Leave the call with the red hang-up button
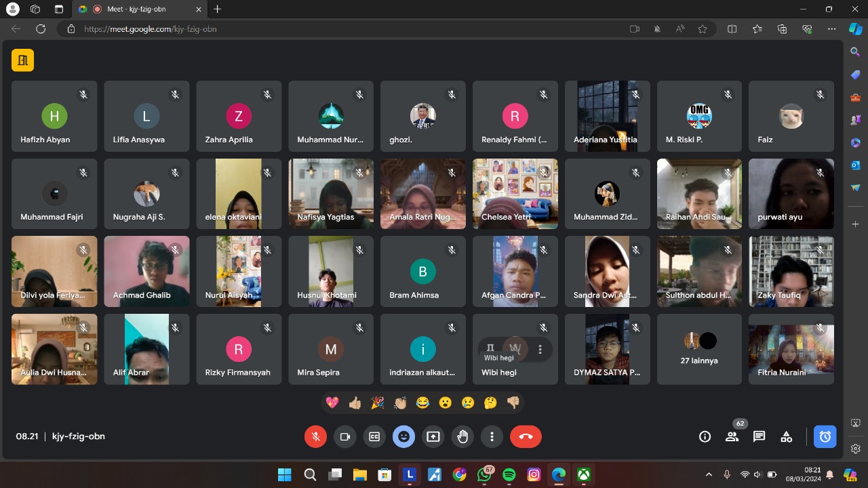The image size is (868, 488). [x=526, y=436]
